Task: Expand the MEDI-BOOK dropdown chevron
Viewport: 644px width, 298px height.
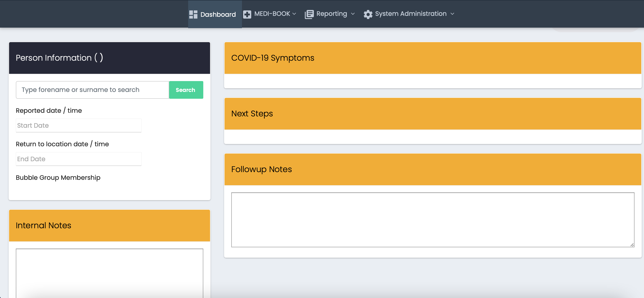Action: point(294,14)
